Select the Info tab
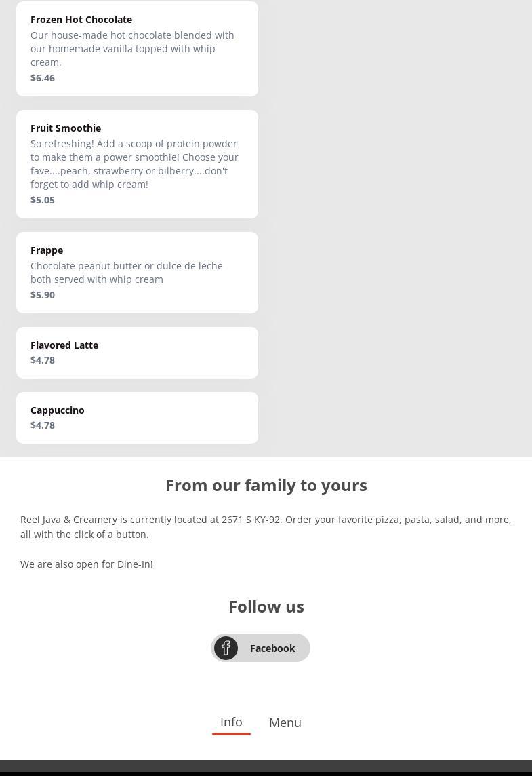The height and width of the screenshot is (776, 532). [231, 722]
